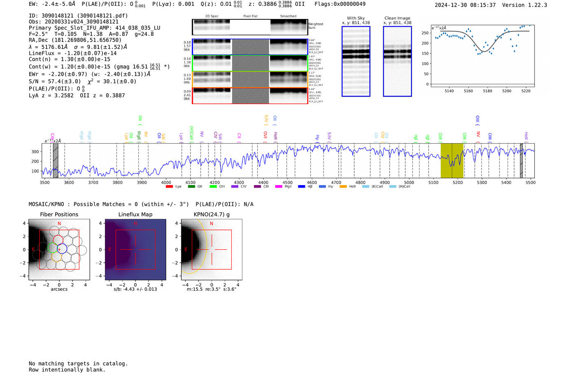Select the CIII legend swatch

(258, 187)
